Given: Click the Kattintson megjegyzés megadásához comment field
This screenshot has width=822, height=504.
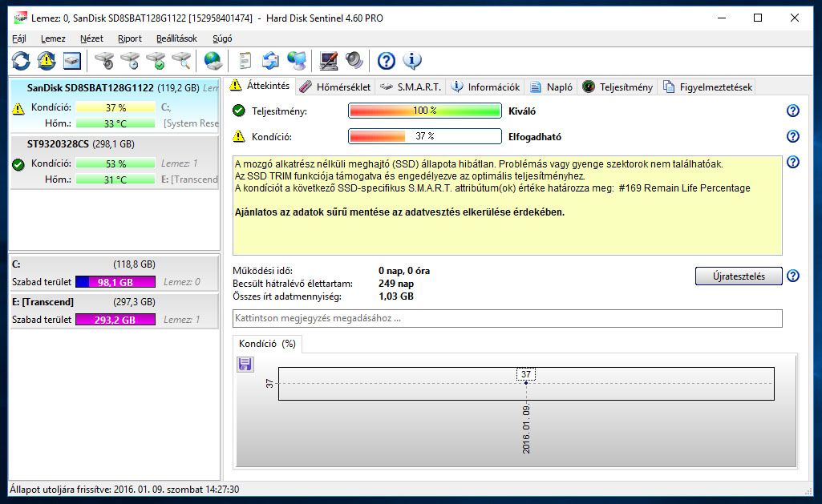Looking at the screenshot, I should click(508, 318).
